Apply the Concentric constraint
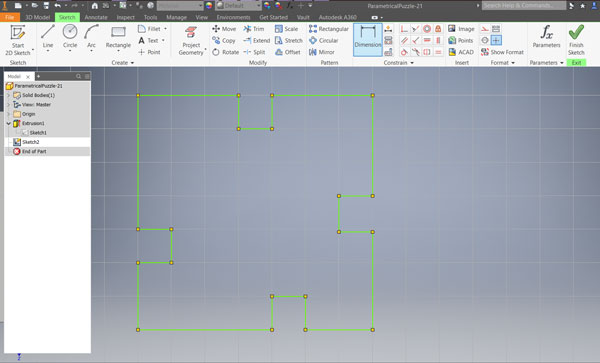 pos(427,29)
